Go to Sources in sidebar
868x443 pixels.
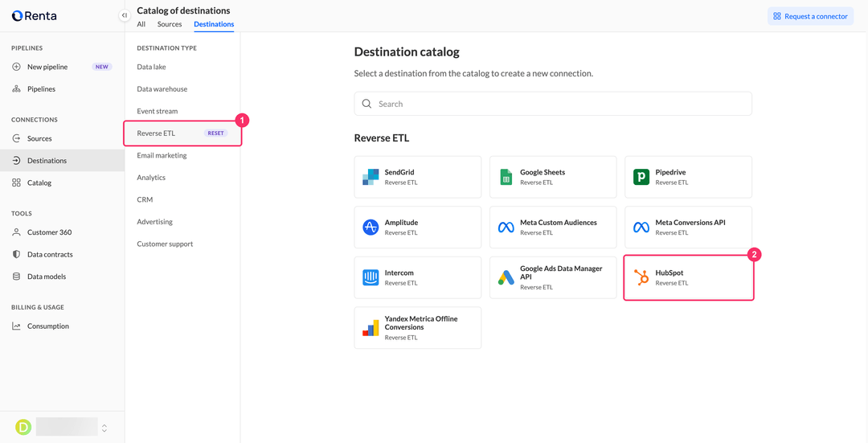coord(62,138)
